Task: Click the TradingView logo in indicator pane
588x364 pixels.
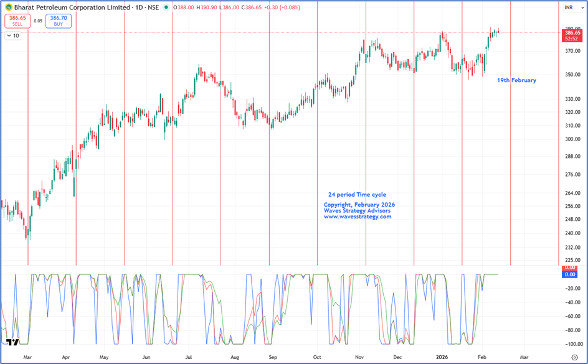Action: coord(12,342)
